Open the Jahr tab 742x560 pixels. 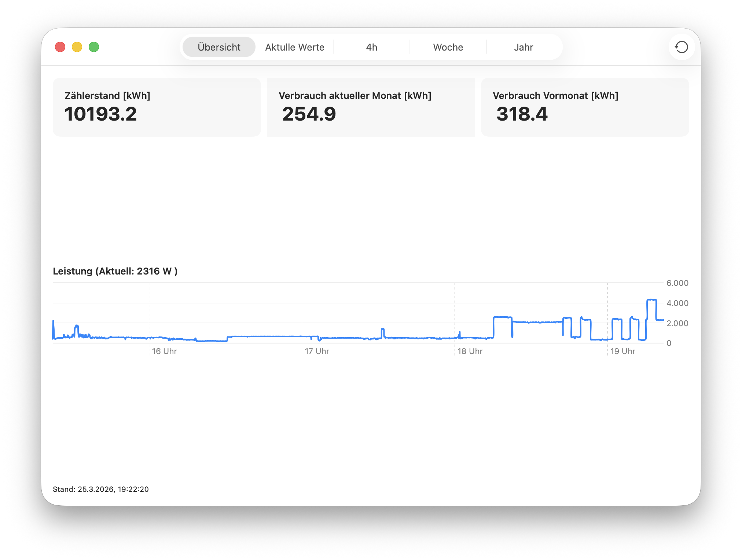coord(524,47)
